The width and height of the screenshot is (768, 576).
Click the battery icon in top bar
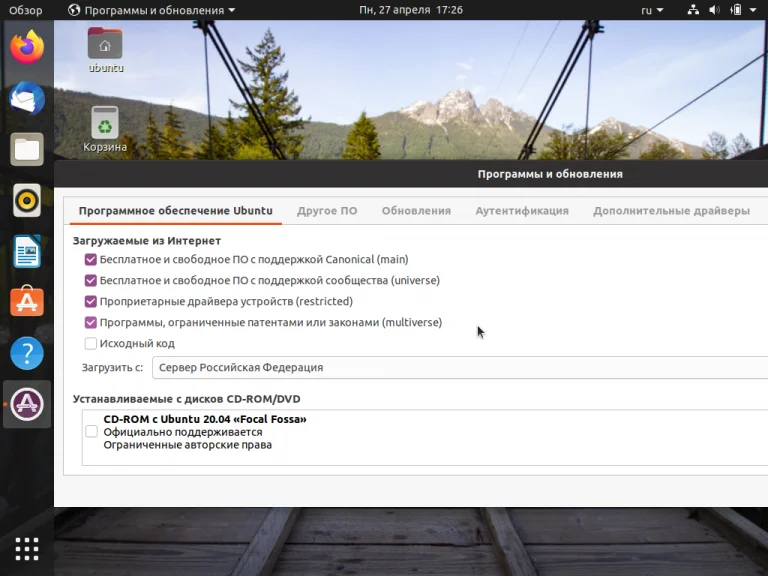tap(736, 10)
